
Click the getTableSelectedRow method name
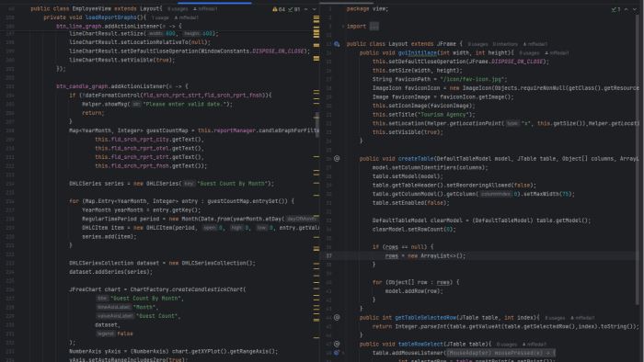coord(425,318)
